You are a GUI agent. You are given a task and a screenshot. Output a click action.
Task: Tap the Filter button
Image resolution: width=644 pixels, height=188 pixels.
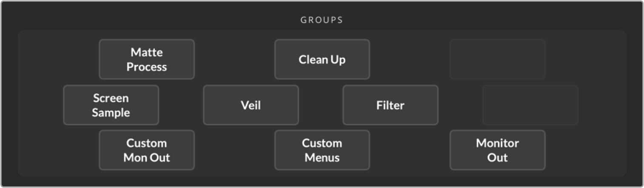(x=390, y=105)
